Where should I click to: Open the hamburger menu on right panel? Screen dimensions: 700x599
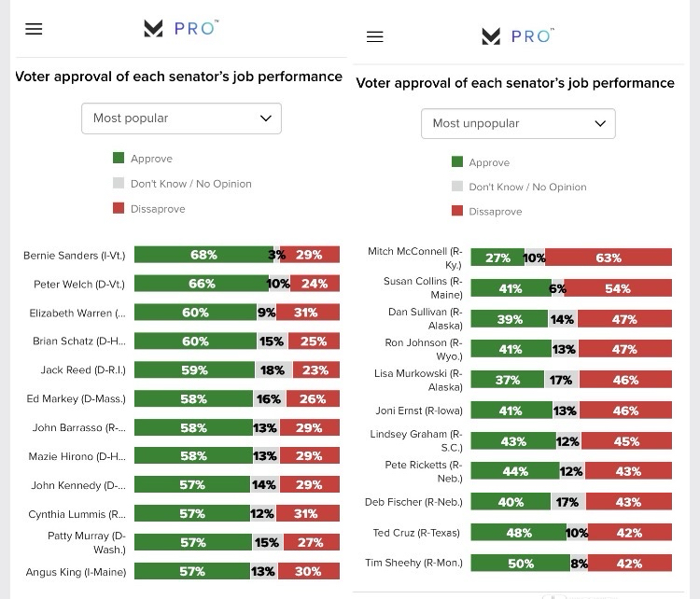click(x=375, y=37)
